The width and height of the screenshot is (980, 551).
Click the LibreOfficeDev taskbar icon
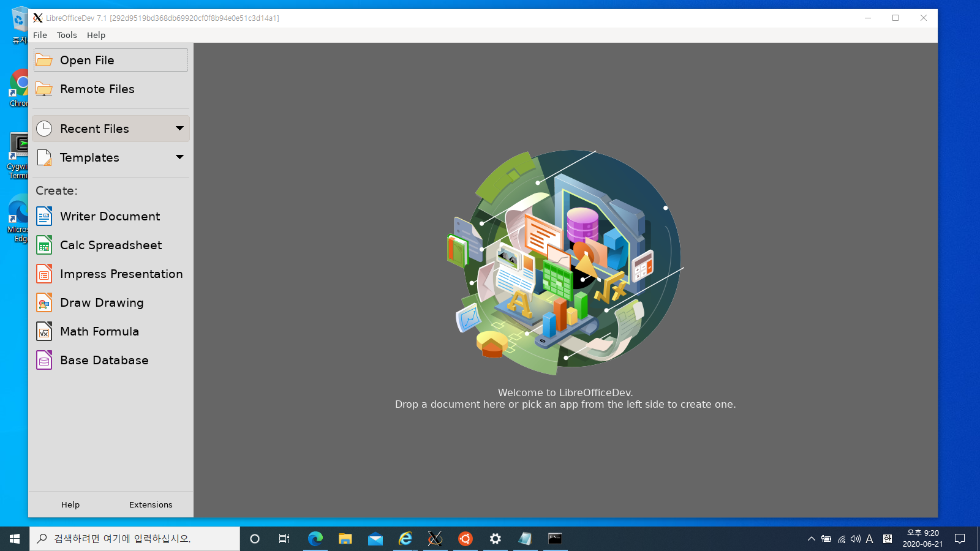point(435,539)
